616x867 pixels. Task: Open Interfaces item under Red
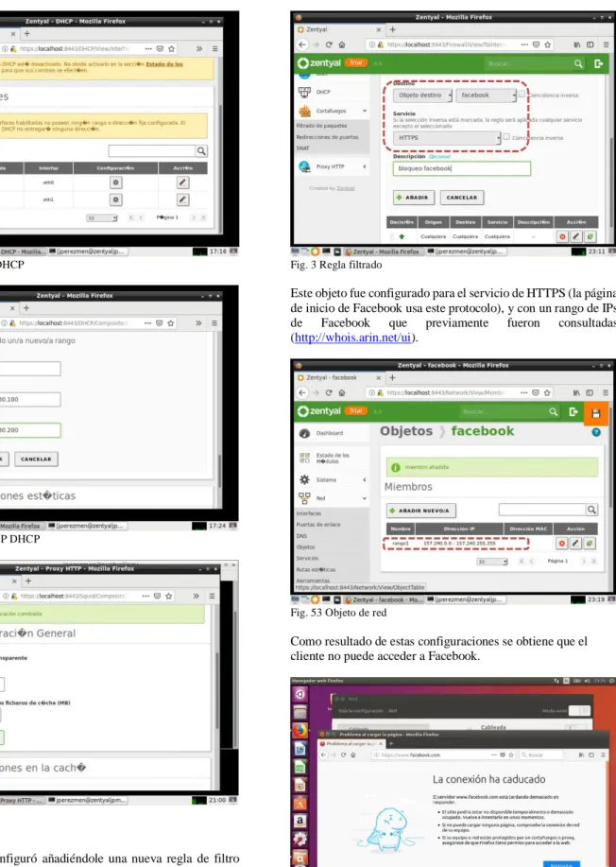point(308,513)
